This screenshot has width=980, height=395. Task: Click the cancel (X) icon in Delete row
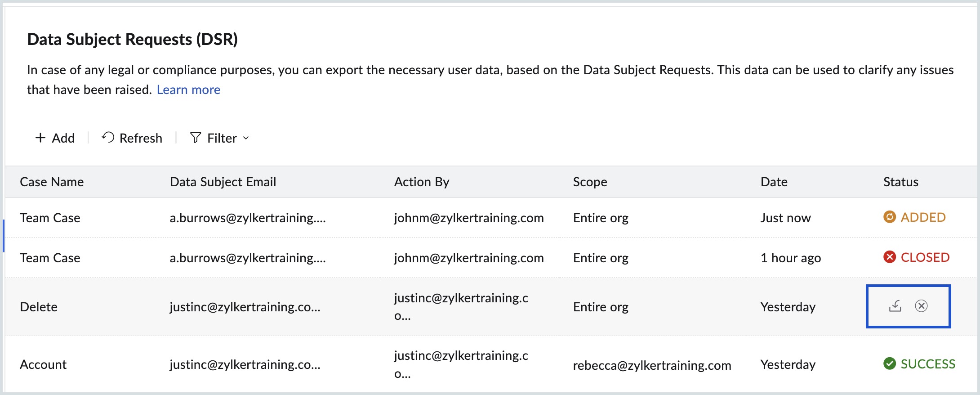(921, 306)
